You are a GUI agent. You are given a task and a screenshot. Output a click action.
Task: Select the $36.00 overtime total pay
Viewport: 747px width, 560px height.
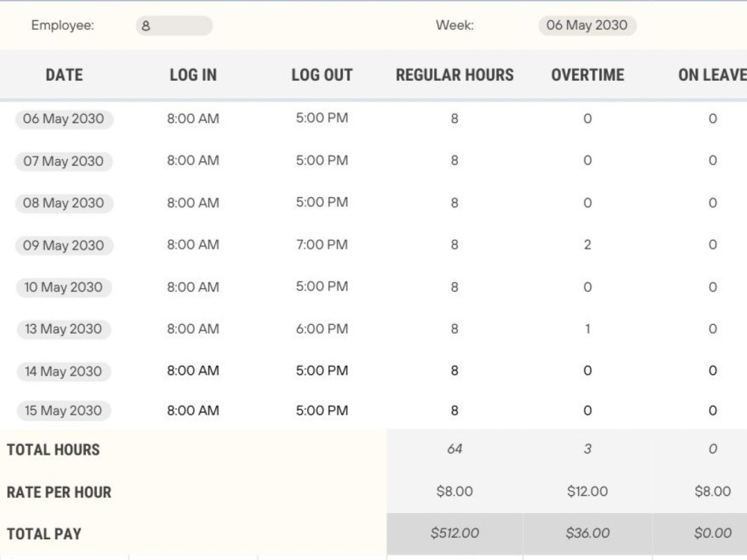587,533
